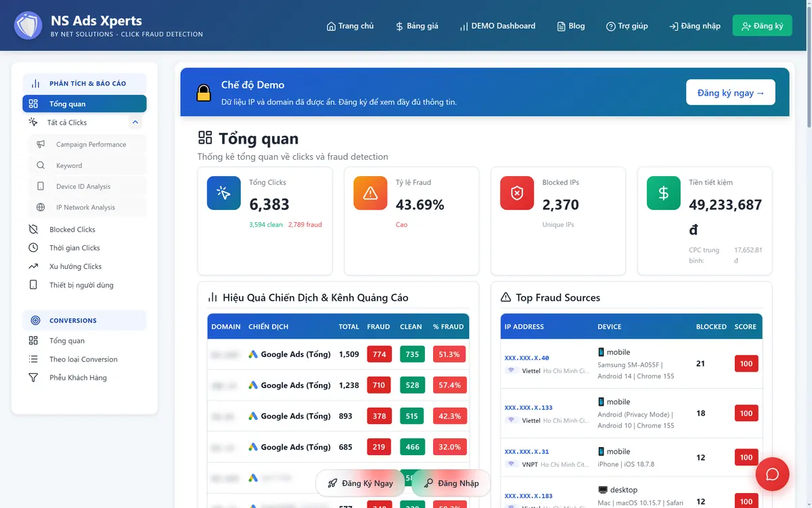Image resolution: width=812 pixels, height=508 pixels.
Task: Click the 6,383 total clicks value
Action: point(269,205)
